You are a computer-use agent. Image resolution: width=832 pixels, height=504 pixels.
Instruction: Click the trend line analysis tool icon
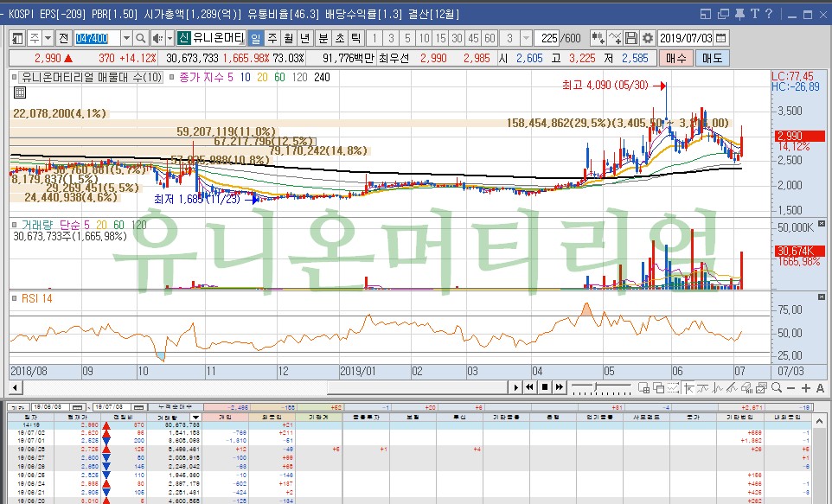(733, 388)
